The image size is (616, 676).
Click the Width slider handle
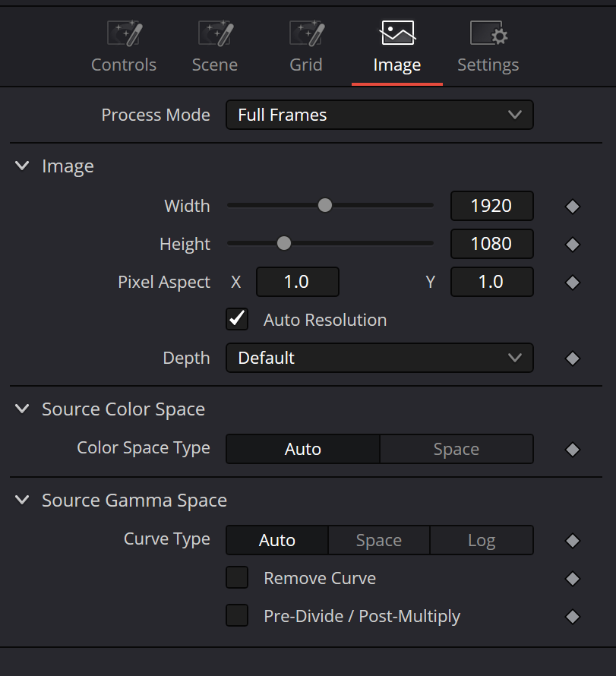pos(325,205)
